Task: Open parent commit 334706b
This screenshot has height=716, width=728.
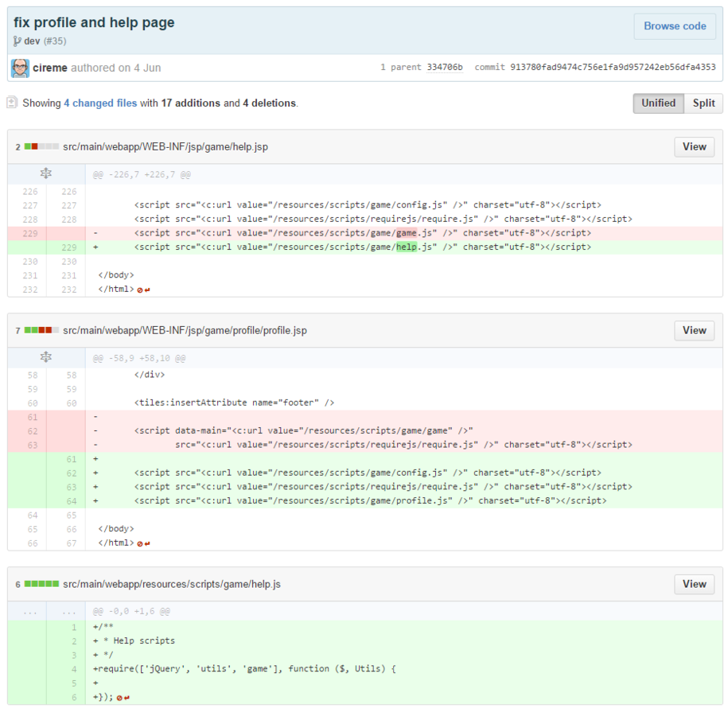Action: (x=445, y=68)
